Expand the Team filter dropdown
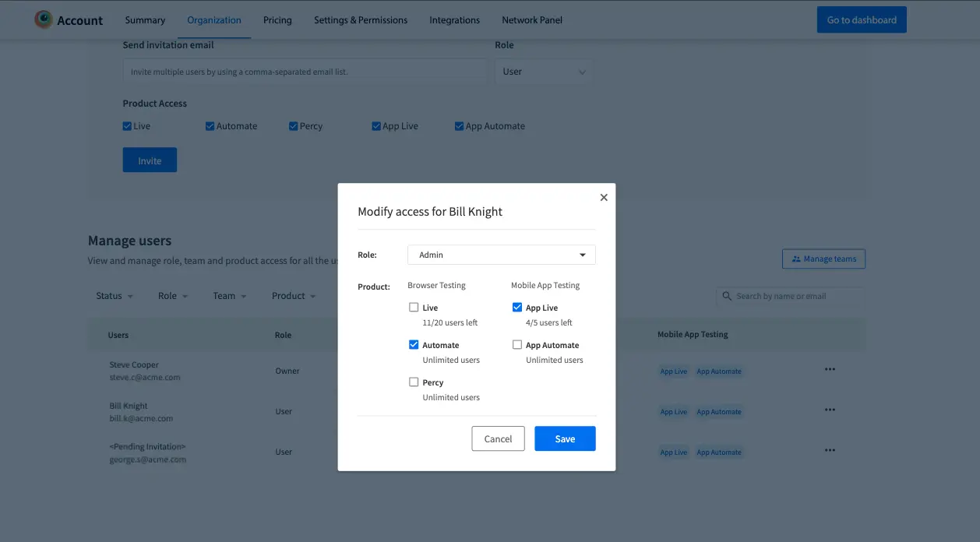Image resolution: width=980 pixels, height=542 pixels. coord(229,296)
